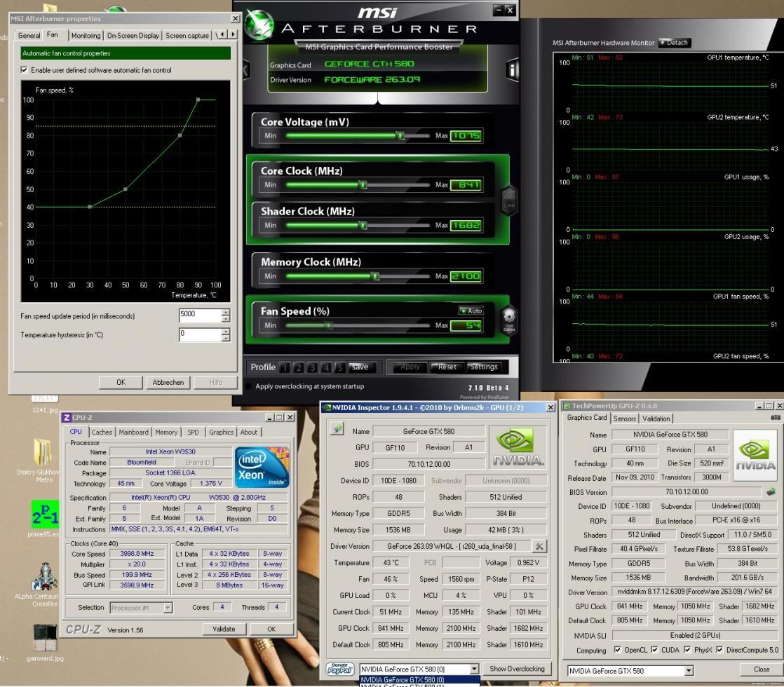Screen dimensions: 784x687
Task: Click the NVIDIA logo in NVIDIA Inspector
Action: click(x=518, y=447)
